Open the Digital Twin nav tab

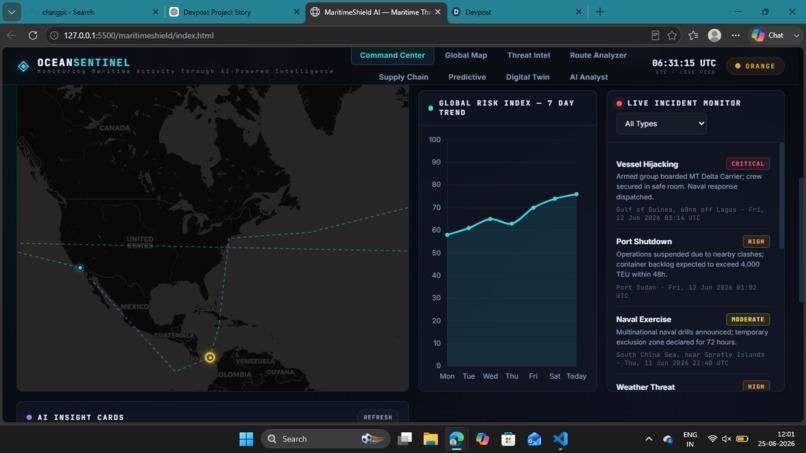click(527, 77)
